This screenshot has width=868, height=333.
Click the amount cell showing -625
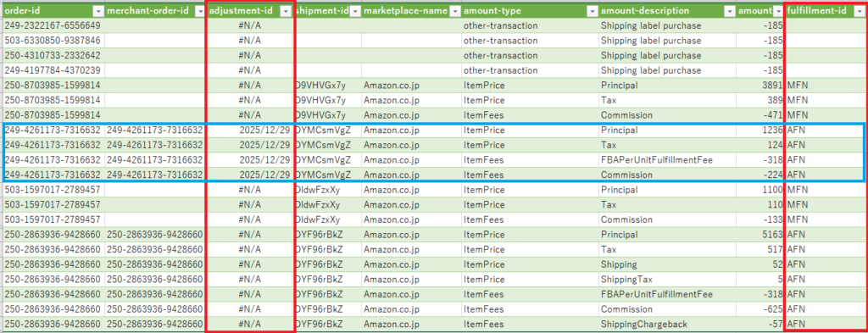click(x=760, y=308)
